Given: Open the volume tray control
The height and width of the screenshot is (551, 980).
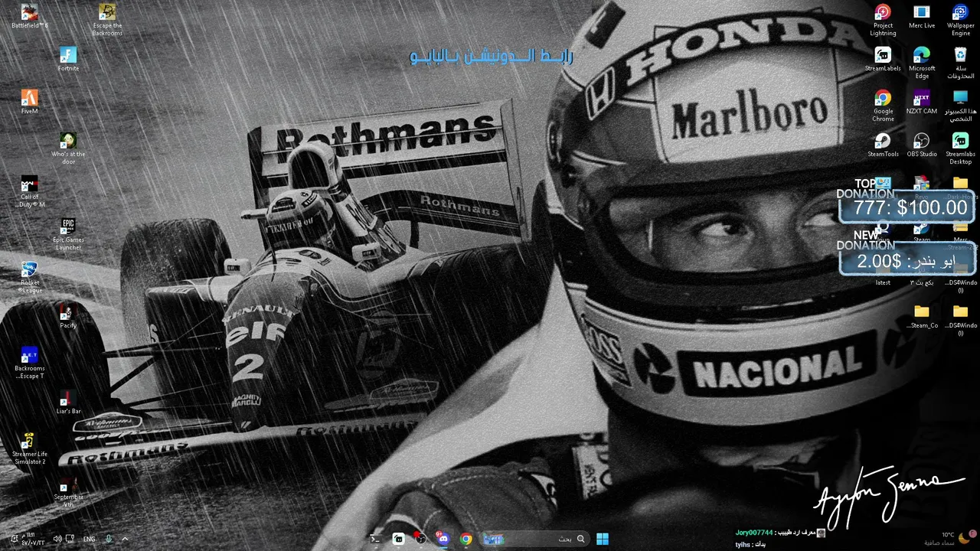Looking at the screenshot, I should pos(57,539).
